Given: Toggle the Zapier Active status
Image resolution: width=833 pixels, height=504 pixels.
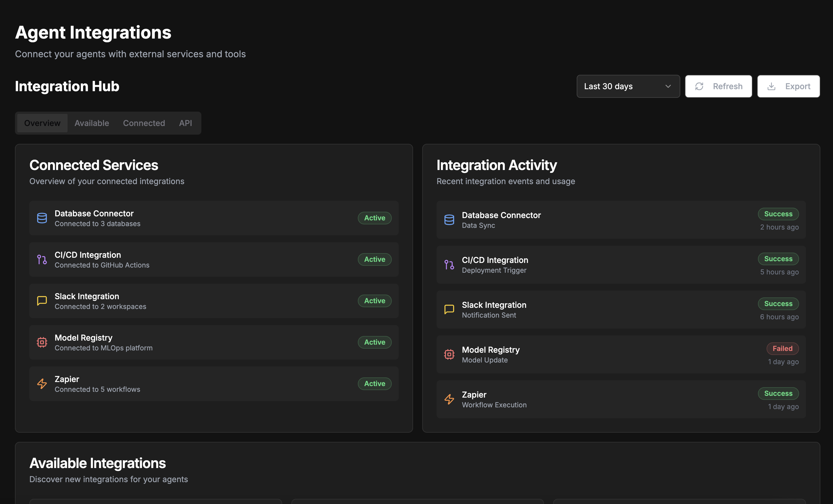Looking at the screenshot, I should click(374, 383).
